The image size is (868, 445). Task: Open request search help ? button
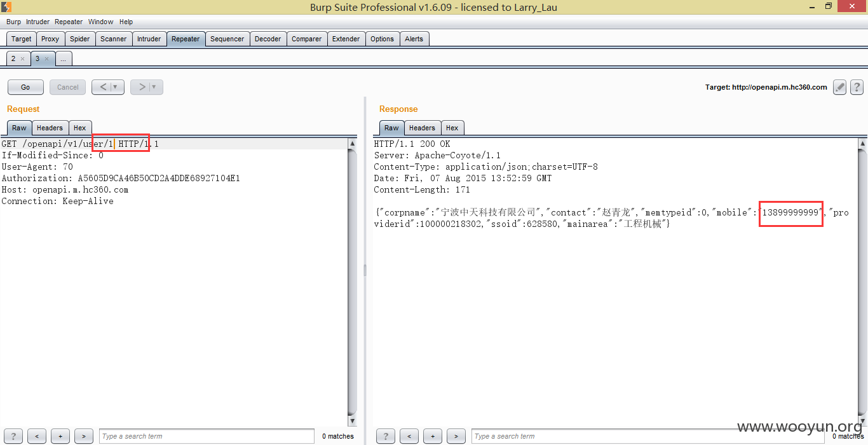coord(13,436)
